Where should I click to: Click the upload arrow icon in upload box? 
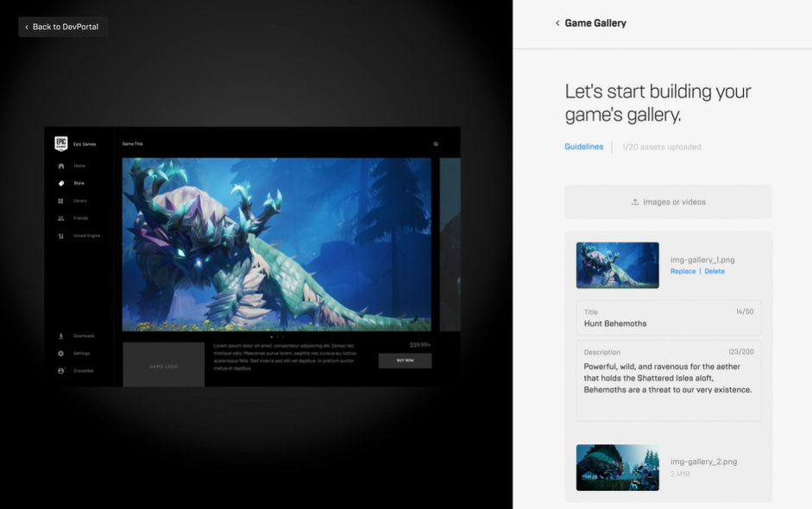point(635,202)
